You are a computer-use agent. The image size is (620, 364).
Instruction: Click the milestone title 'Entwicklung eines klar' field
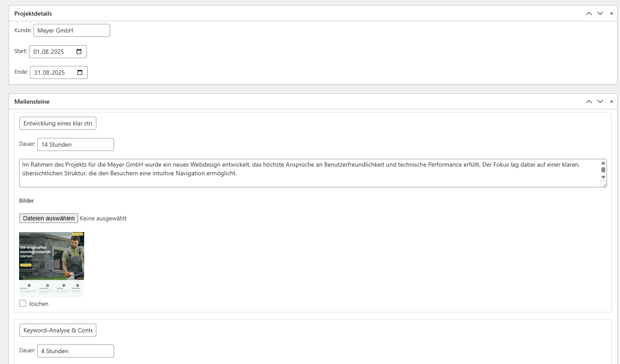click(58, 123)
